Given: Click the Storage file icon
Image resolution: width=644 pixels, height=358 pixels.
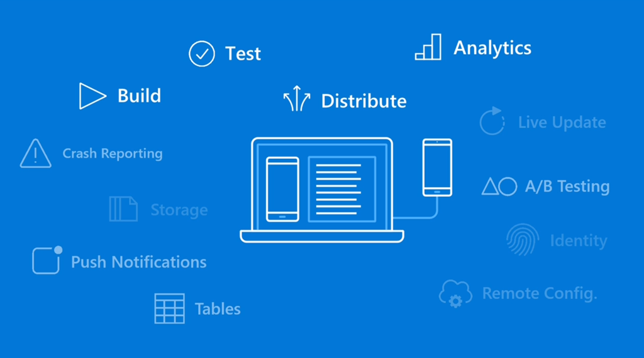Looking at the screenshot, I should click(x=123, y=209).
